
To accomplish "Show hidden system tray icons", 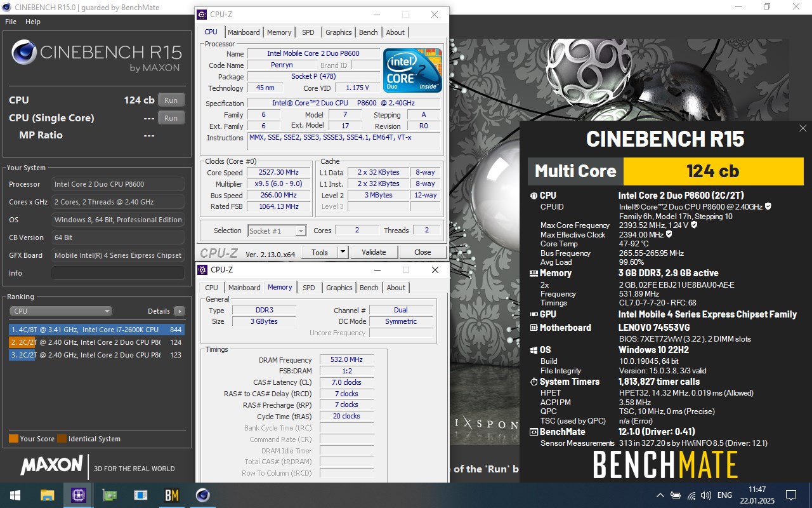I will coord(660,495).
